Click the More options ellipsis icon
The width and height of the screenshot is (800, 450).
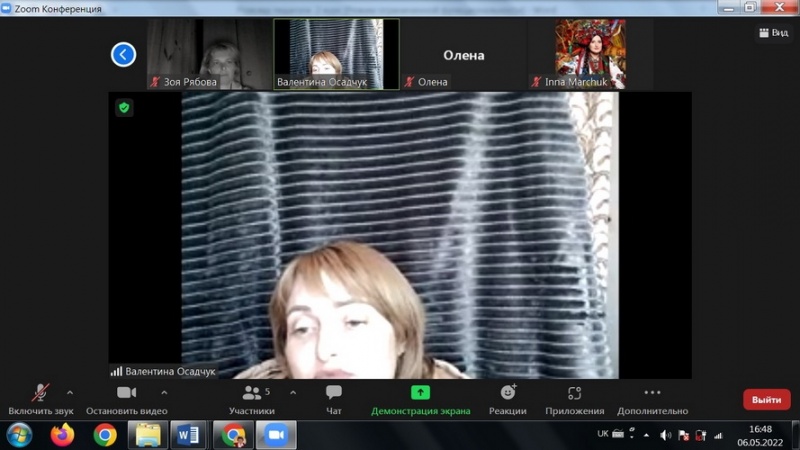pyautogui.click(x=652, y=393)
